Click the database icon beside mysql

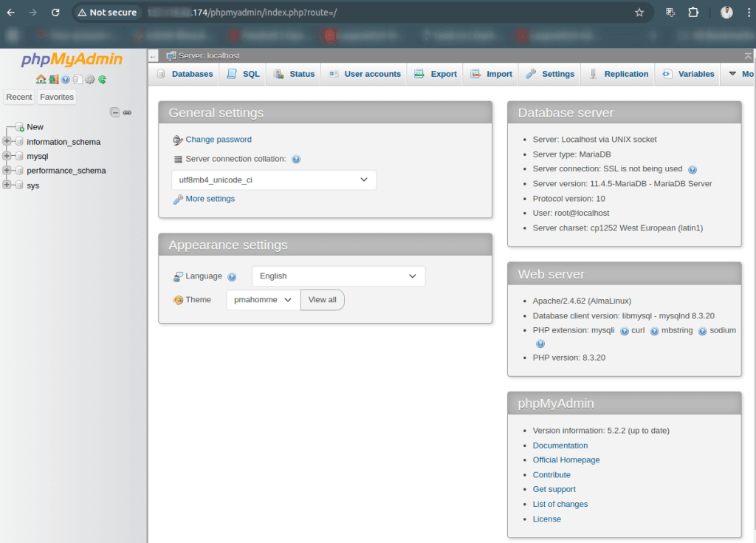(x=19, y=156)
